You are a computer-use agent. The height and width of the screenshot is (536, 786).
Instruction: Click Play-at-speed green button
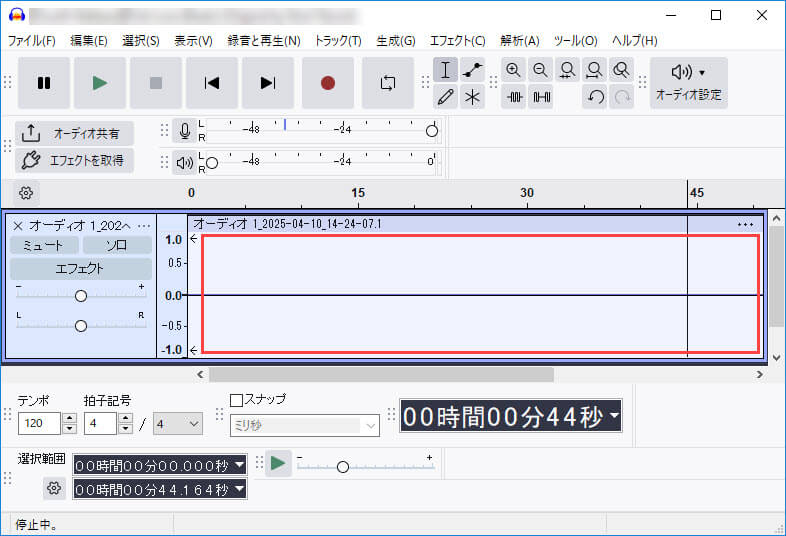tap(278, 463)
